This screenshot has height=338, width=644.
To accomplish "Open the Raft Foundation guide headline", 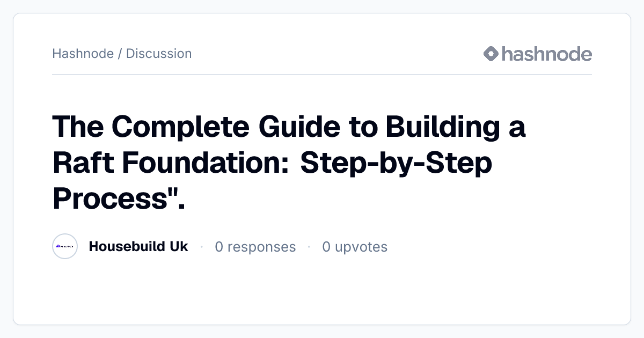I will tap(289, 163).
